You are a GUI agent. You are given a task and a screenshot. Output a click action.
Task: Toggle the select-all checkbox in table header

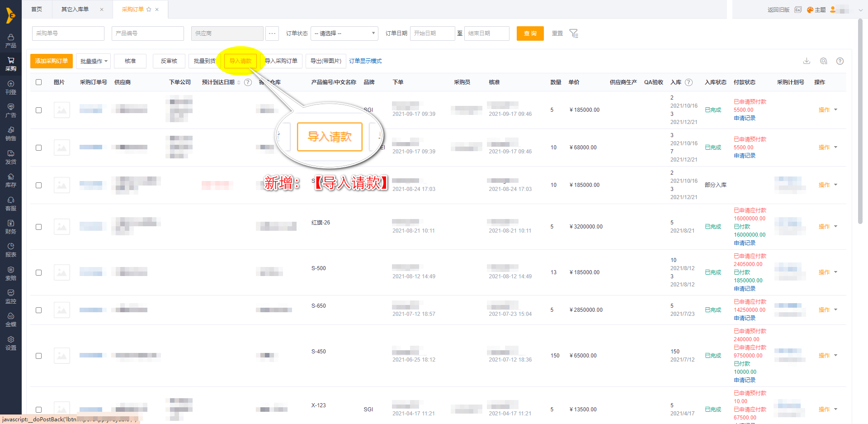tap(39, 82)
